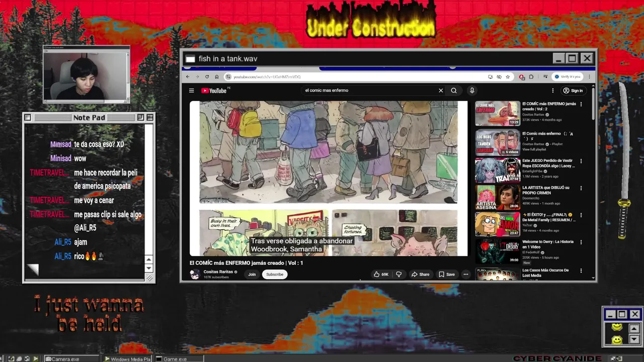644x362 pixels.
Task: Go back in the browser
Action: (188, 77)
